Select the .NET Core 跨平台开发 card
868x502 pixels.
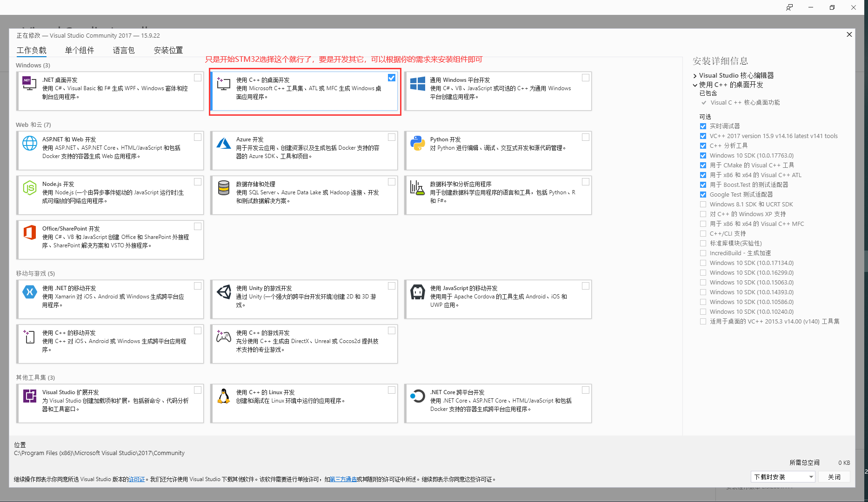pyautogui.click(x=498, y=403)
